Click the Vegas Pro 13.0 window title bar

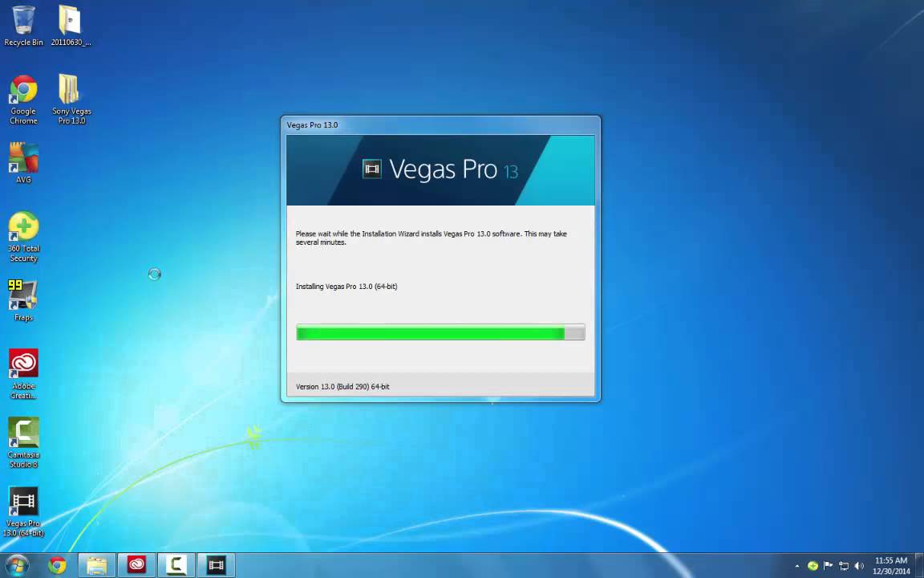pyautogui.click(x=440, y=125)
